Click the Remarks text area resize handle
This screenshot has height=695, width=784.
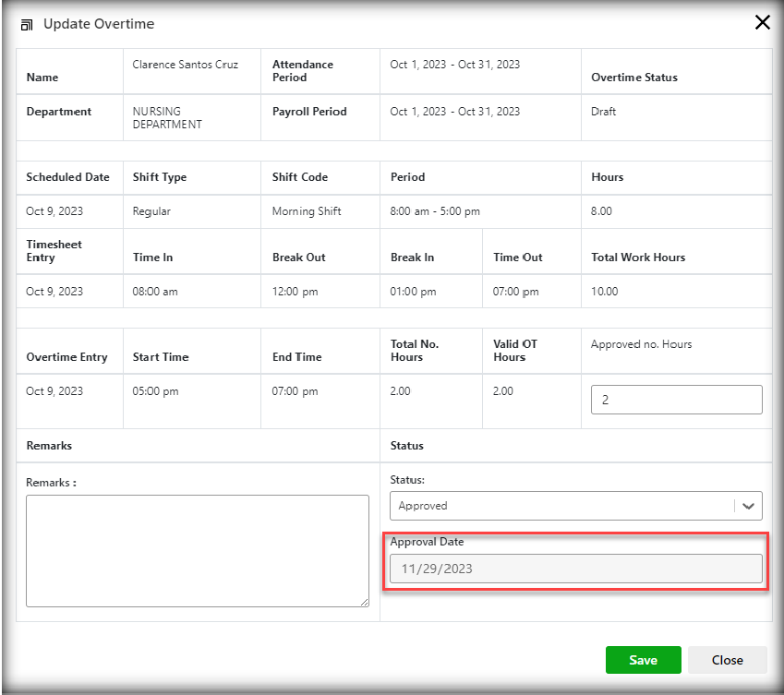[364, 602]
